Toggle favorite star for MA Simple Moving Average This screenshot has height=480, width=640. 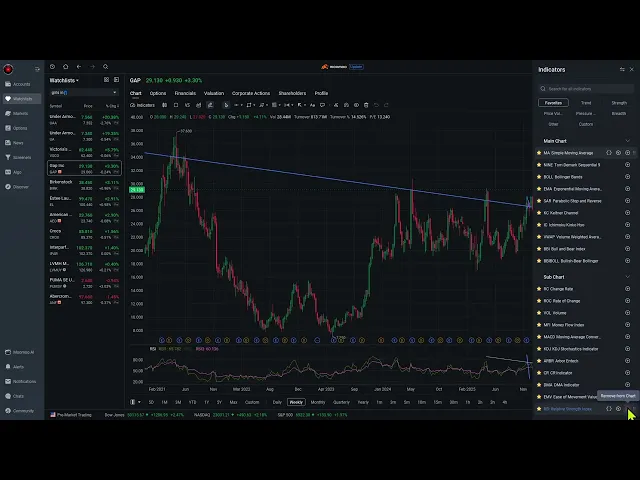539,153
